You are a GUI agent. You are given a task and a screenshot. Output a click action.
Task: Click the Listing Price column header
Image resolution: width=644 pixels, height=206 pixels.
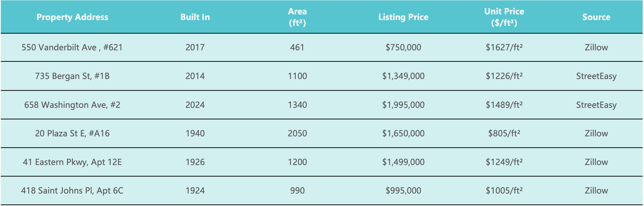click(x=403, y=17)
